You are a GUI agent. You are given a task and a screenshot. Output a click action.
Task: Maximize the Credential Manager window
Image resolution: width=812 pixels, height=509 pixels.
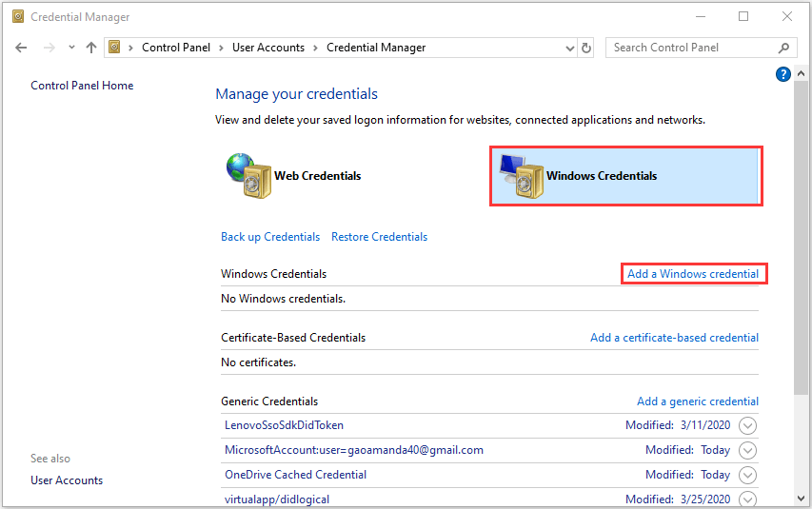coord(743,16)
